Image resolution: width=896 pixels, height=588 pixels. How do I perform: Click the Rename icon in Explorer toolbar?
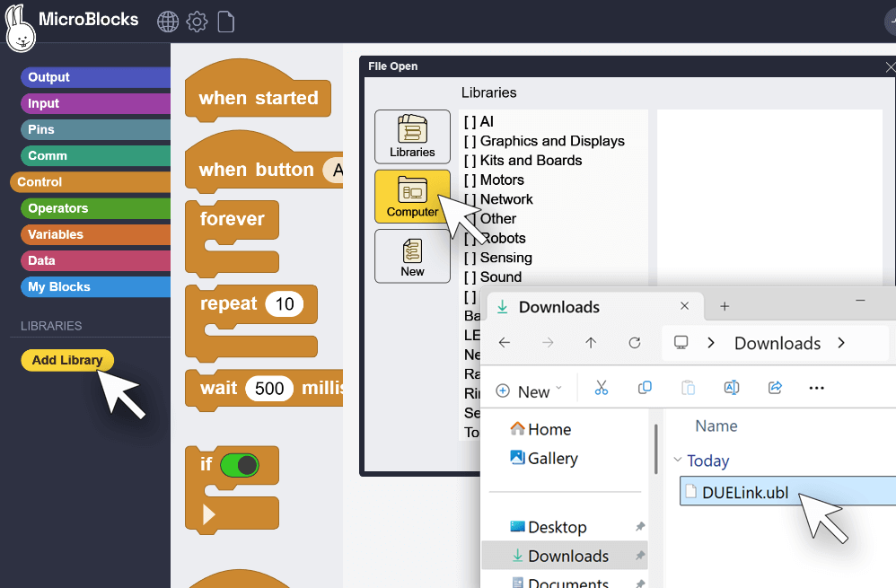point(732,388)
